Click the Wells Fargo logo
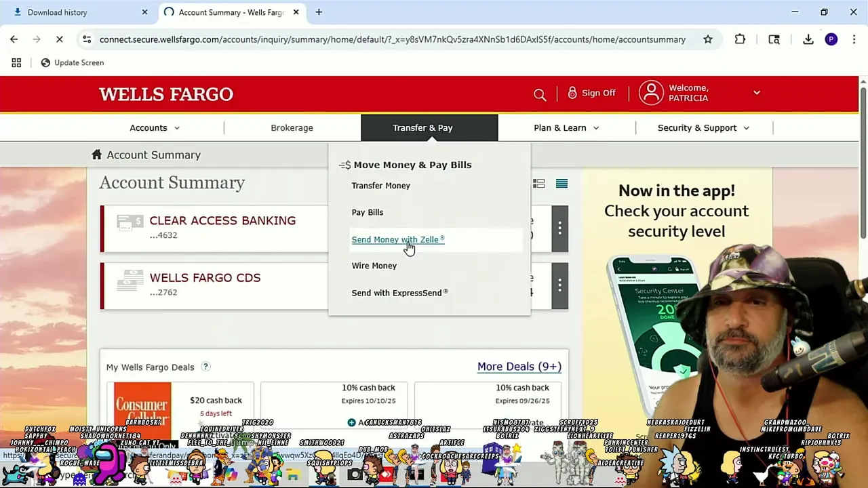The image size is (868, 488). pos(166,94)
